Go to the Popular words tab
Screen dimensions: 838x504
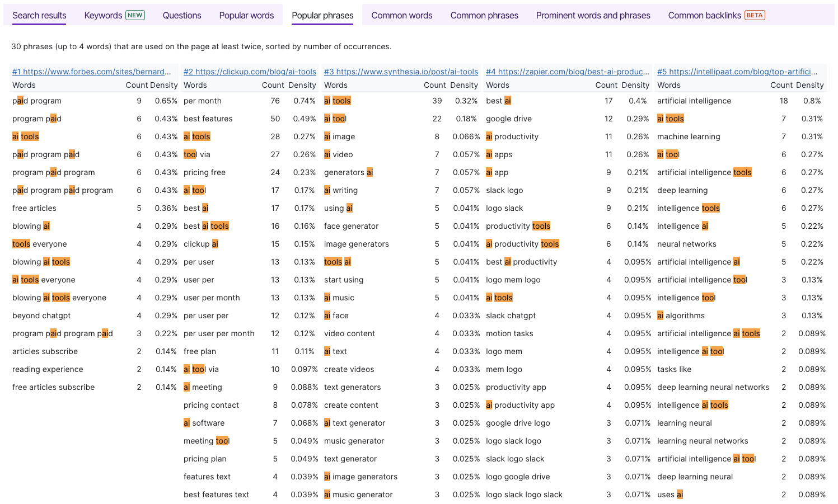(246, 16)
